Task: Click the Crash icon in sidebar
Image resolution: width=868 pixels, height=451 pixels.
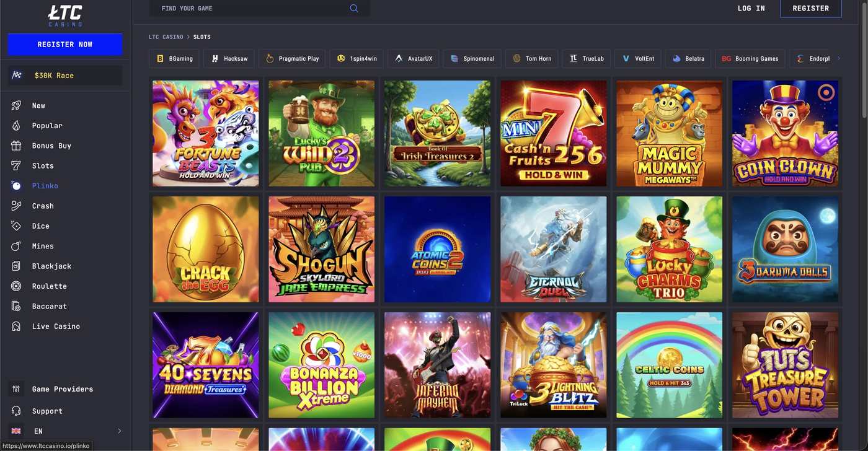Action: click(x=16, y=206)
